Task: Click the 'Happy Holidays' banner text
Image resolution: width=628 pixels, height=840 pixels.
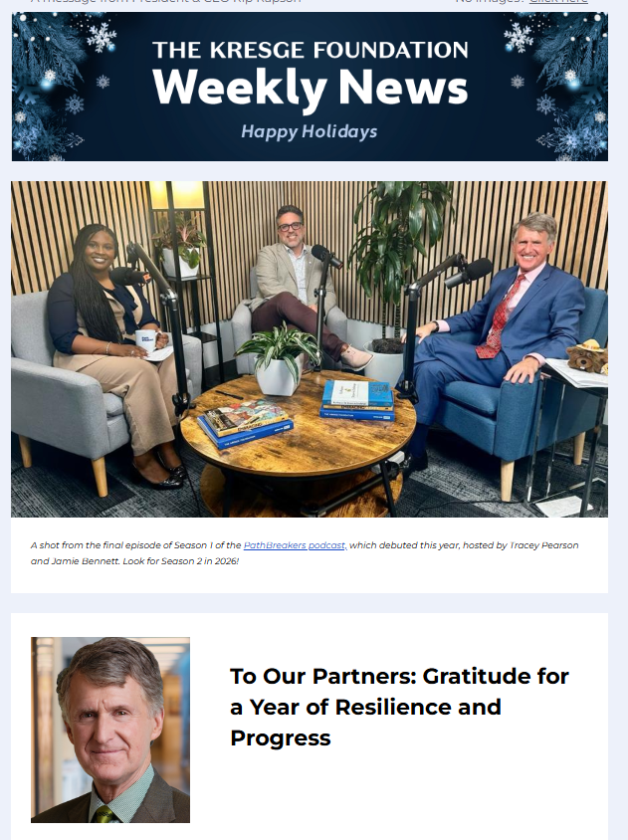Action: tap(310, 131)
